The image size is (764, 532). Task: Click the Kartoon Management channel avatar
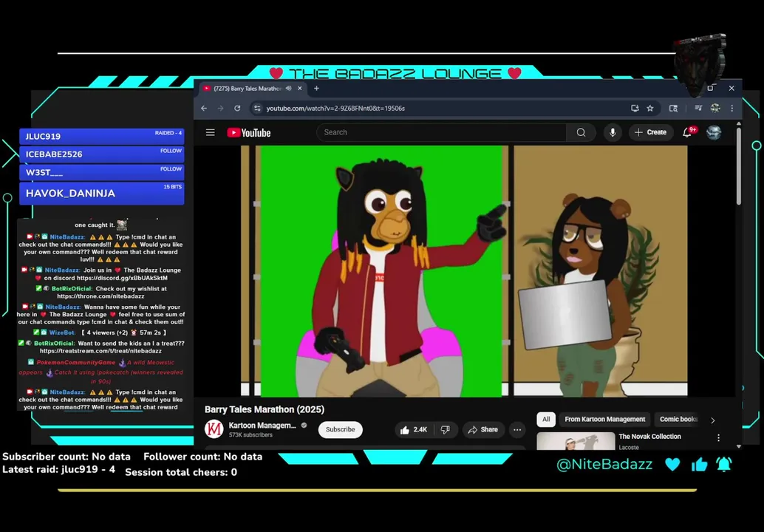pyautogui.click(x=214, y=429)
